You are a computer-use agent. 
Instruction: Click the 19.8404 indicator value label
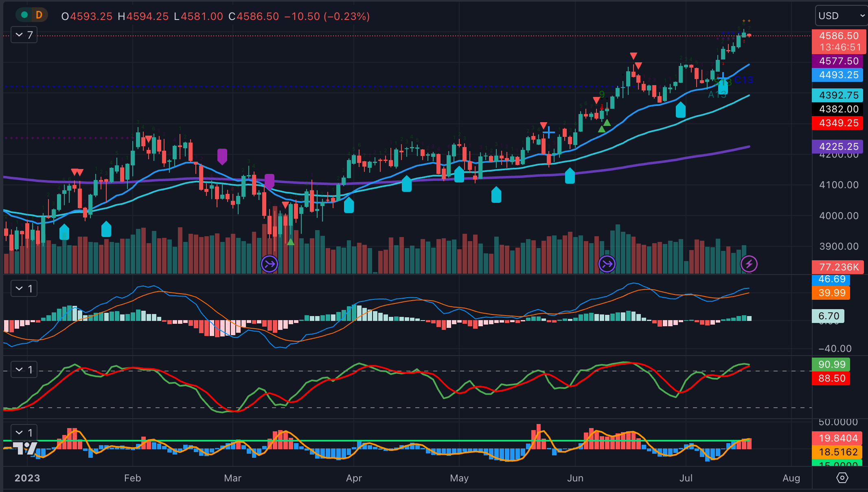pos(838,438)
